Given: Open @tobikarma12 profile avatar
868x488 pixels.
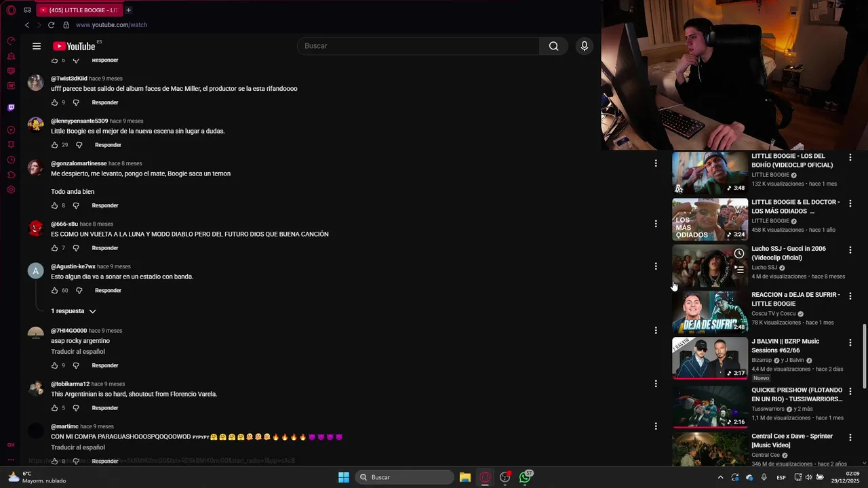Looking at the screenshot, I should (x=35, y=388).
